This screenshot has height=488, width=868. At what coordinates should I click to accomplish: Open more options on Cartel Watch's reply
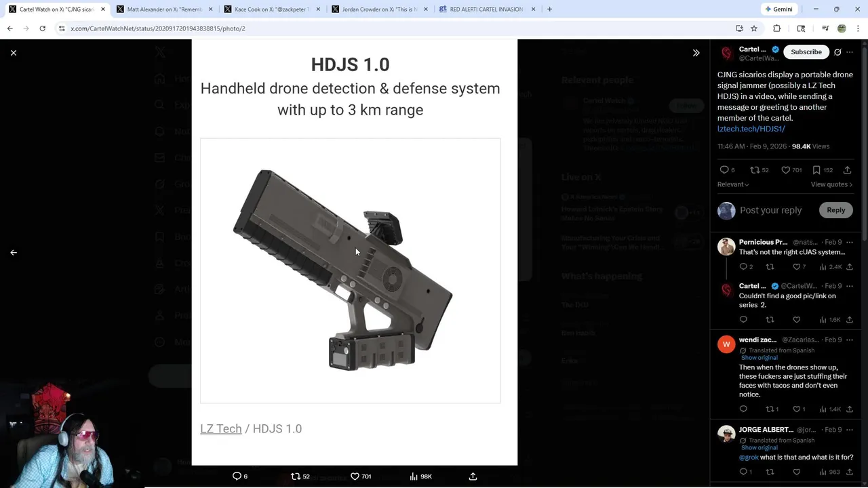(850, 286)
